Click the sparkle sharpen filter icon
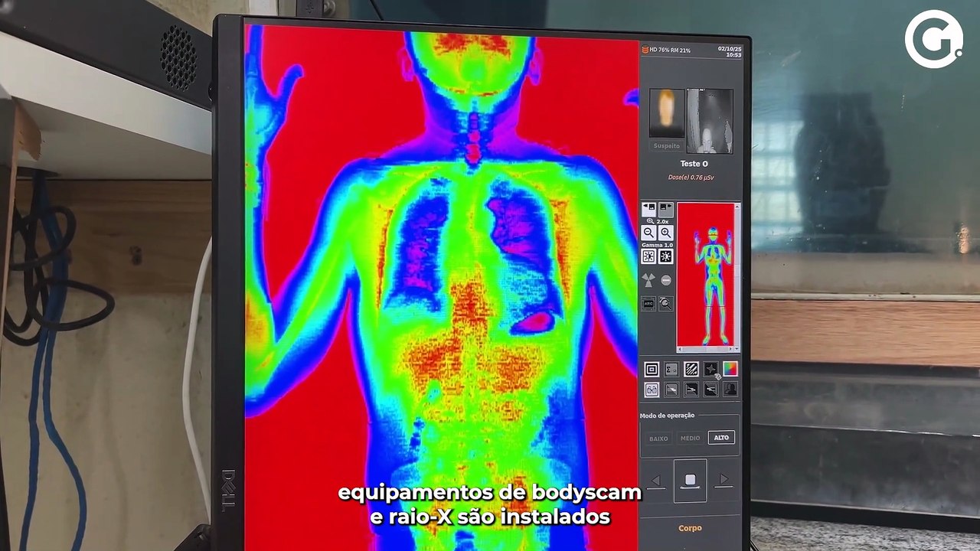This screenshot has width=980, height=551. pyautogui.click(x=711, y=370)
